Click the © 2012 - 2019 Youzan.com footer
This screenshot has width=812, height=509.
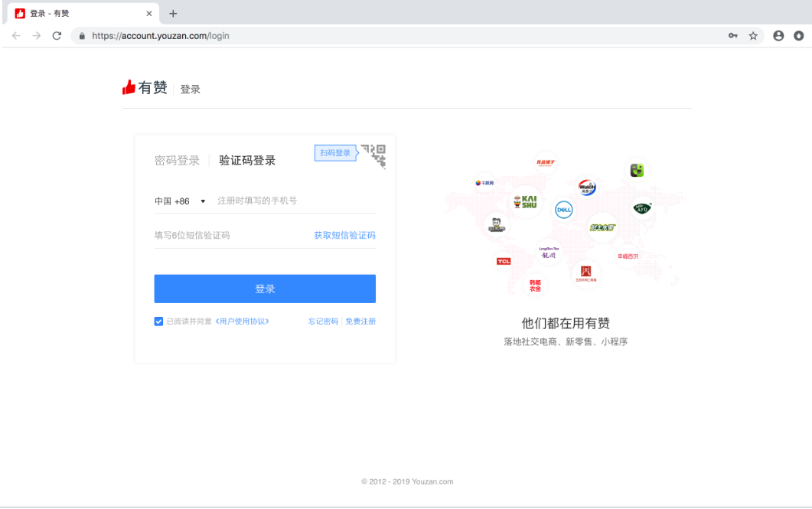(x=407, y=481)
